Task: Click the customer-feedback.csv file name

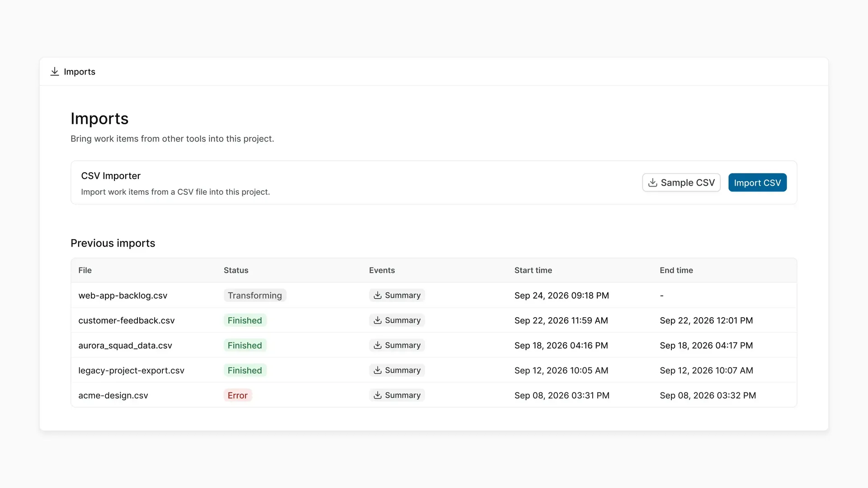Action: pos(127,320)
